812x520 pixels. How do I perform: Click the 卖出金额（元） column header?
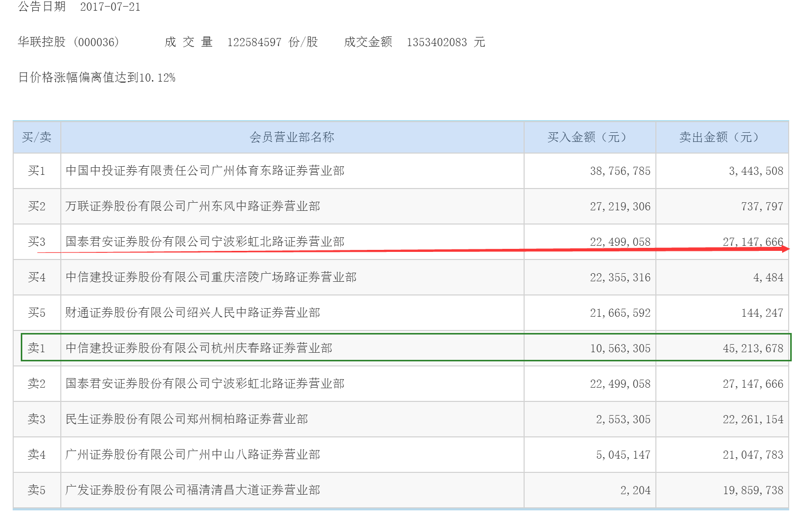coord(722,137)
